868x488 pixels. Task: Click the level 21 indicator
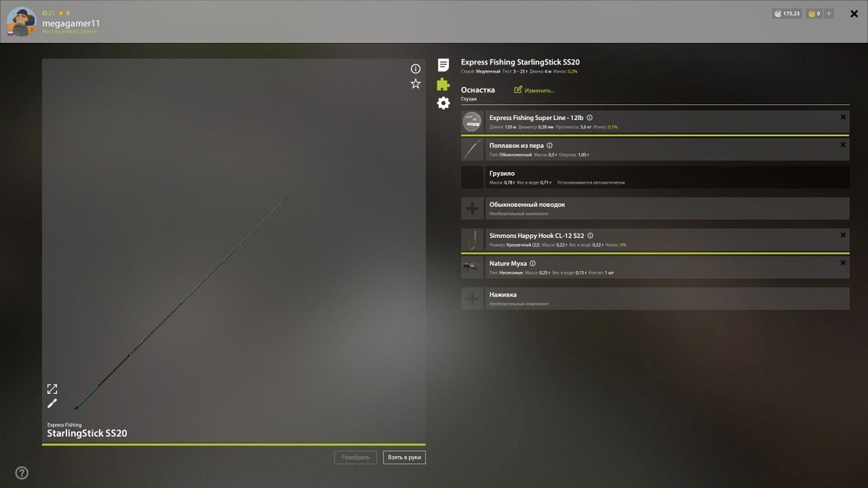pyautogui.click(x=48, y=13)
